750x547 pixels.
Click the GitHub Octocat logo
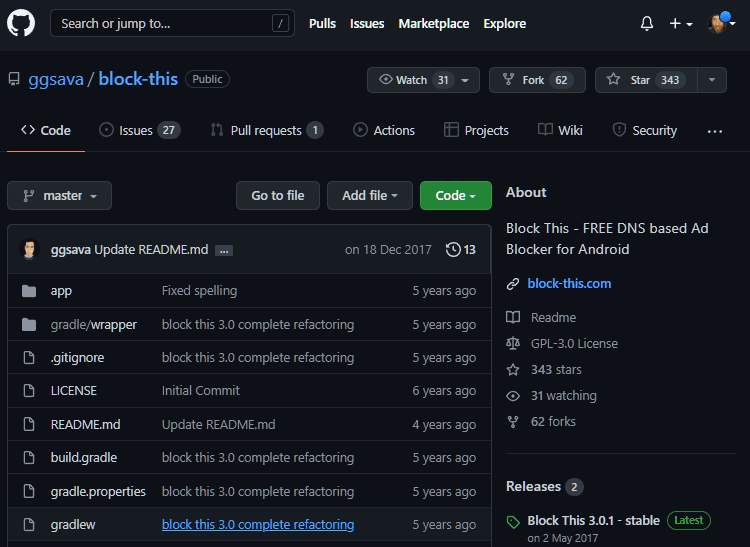(21, 23)
